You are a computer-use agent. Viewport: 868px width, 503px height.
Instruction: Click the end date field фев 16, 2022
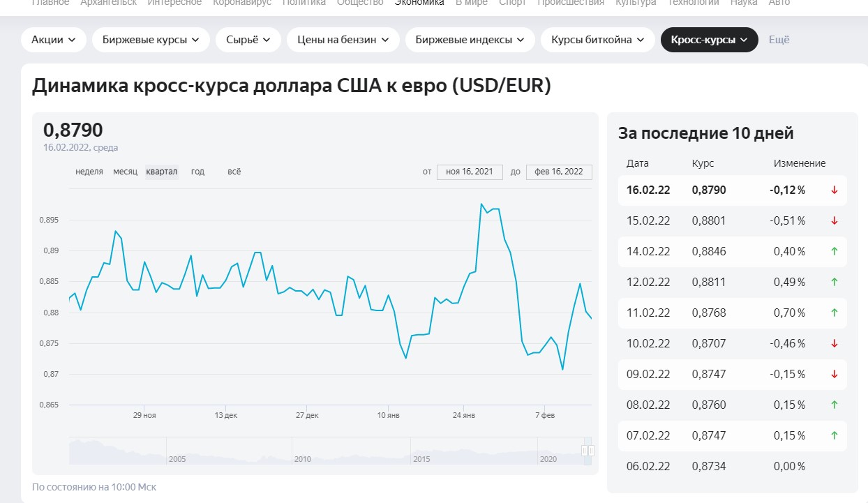[x=559, y=172]
